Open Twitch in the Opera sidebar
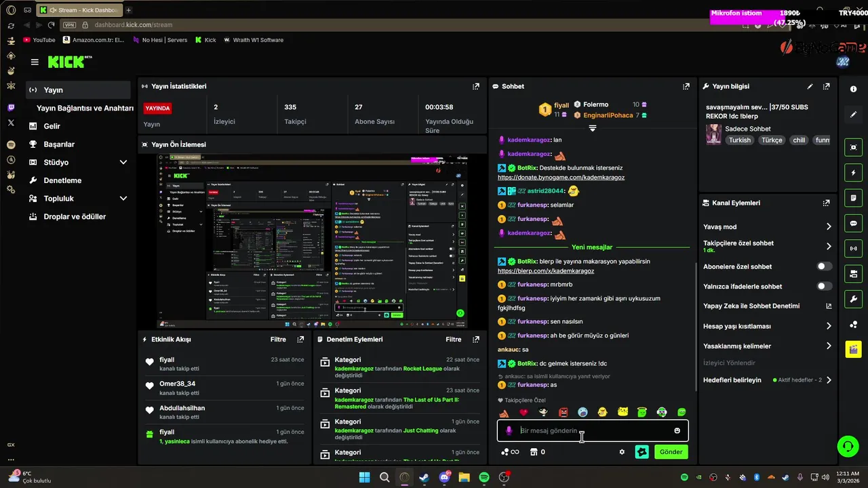 (11, 108)
